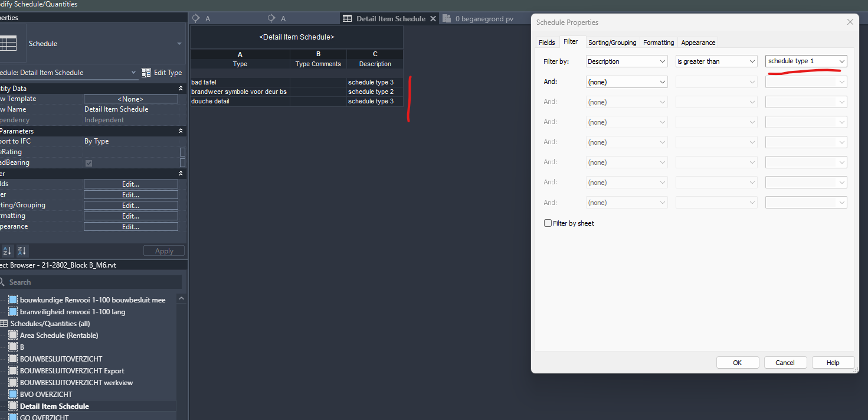Open the schedule type 1 value dropdown
Image resolution: width=868 pixels, height=420 pixels.
point(805,61)
